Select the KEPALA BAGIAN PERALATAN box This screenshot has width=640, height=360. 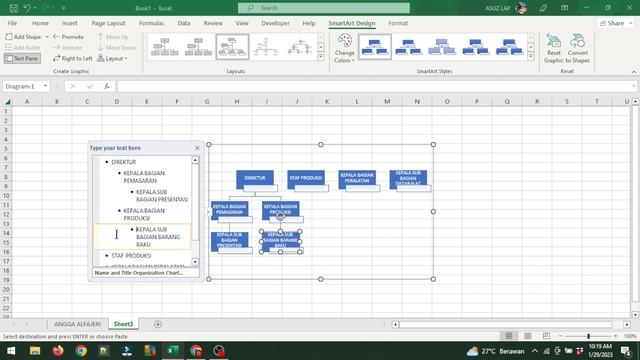pos(357,179)
